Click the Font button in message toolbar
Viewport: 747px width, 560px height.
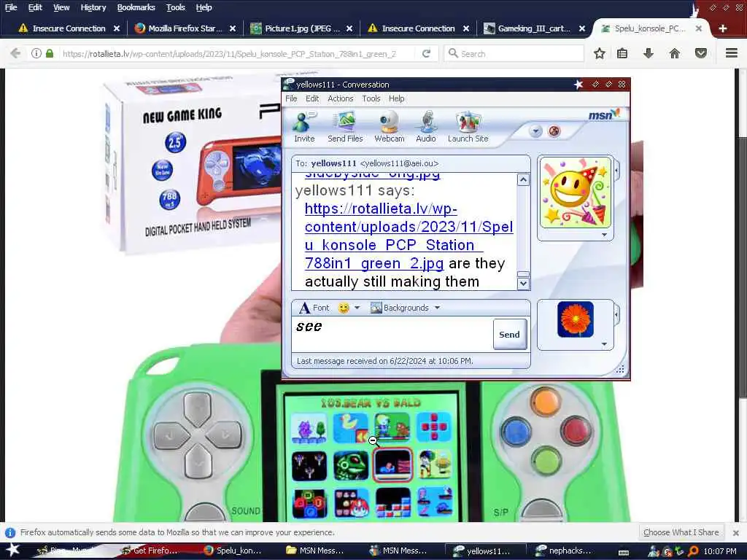tap(314, 308)
